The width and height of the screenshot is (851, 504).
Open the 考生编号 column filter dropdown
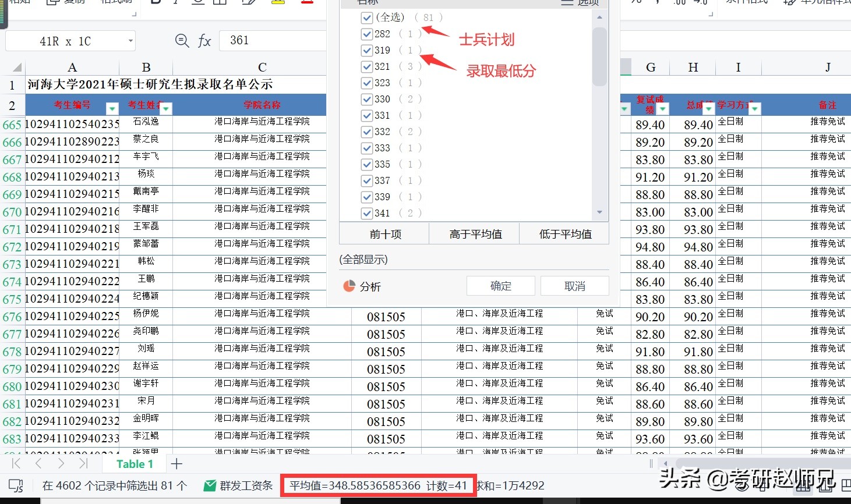[x=111, y=108]
